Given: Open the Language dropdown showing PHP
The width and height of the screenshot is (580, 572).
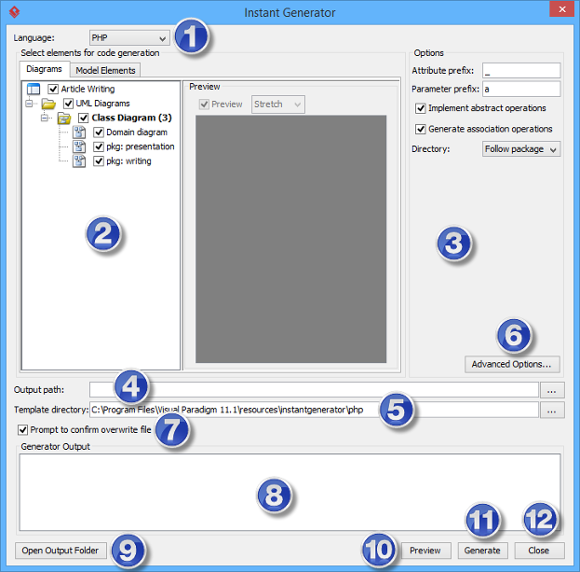Looking at the screenshot, I should pyautogui.click(x=129, y=38).
